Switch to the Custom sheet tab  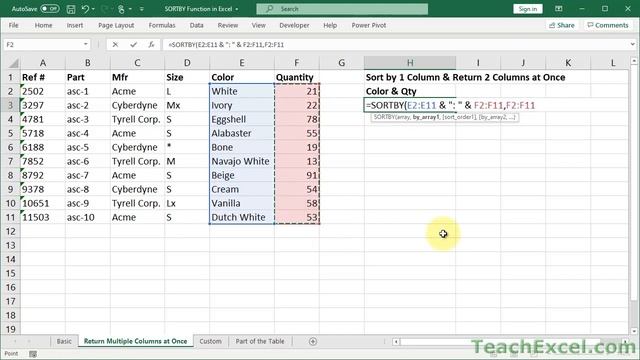210,341
